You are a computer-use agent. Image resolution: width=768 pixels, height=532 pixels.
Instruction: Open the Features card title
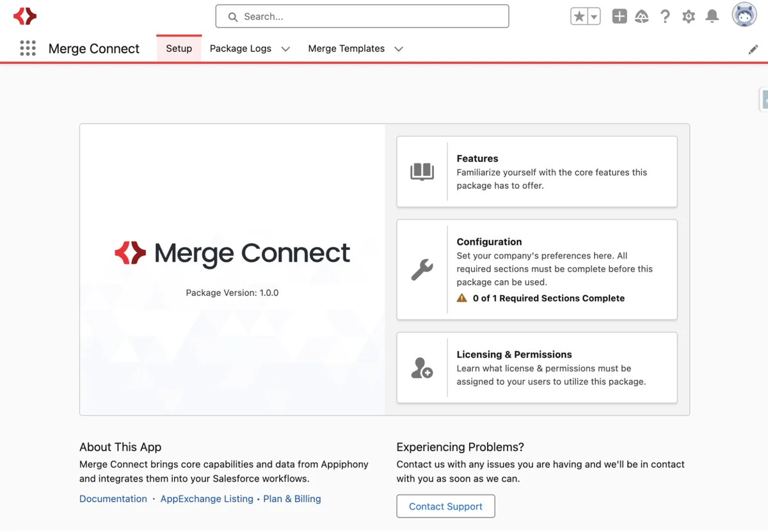click(x=477, y=158)
